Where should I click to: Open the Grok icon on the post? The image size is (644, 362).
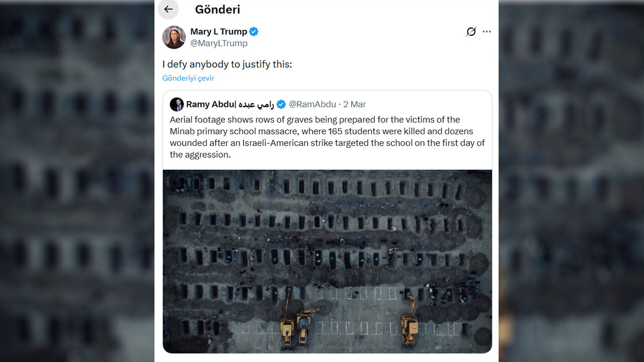pyautogui.click(x=471, y=32)
